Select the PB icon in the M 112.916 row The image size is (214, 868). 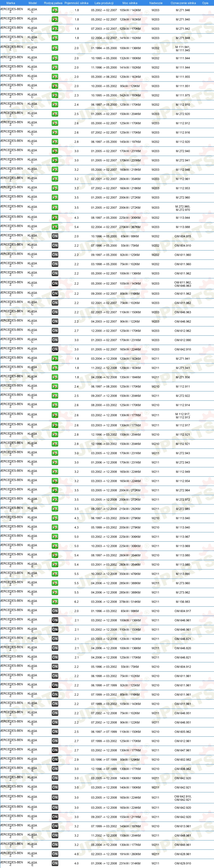point(55,132)
